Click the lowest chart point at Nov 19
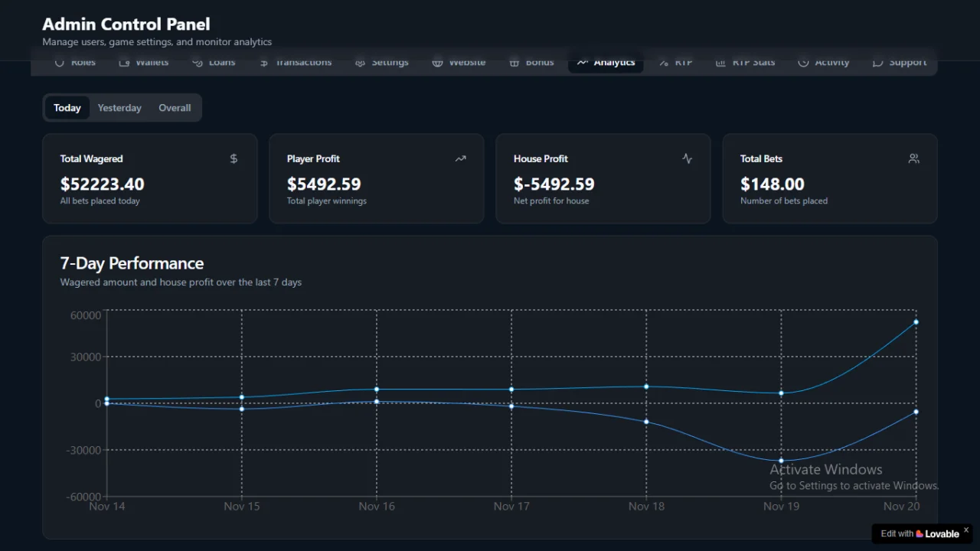The width and height of the screenshot is (980, 551). coord(781,461)
